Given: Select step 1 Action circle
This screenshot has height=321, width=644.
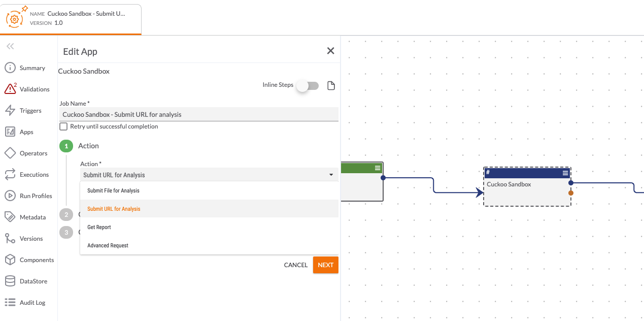Looking at the screenshot, I should [66, 146].
